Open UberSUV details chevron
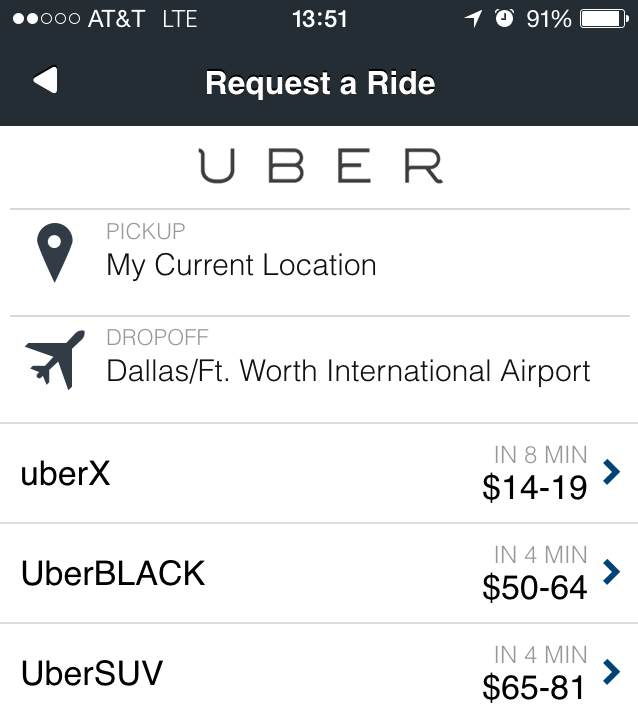The image size is (638, 719). [612, 672]
